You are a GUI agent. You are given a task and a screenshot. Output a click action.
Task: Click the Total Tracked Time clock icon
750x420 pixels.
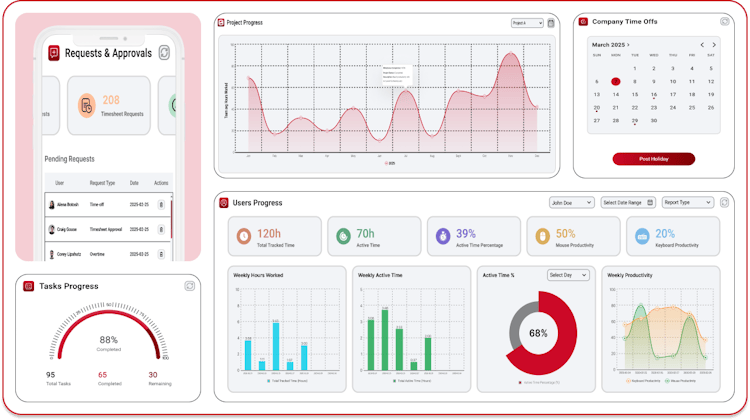point(244,236)
